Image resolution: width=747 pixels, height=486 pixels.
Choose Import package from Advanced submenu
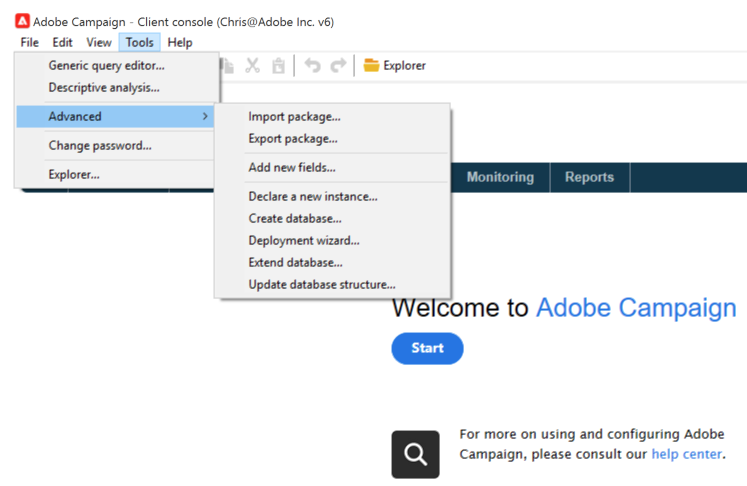click(x=333, y=116)
